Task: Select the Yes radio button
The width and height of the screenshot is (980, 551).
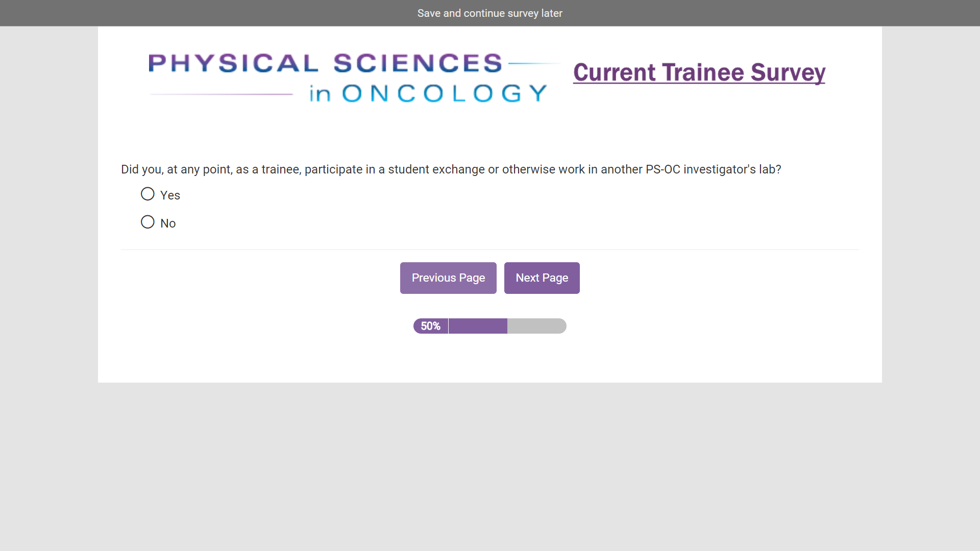Action: (x=148, y=194)
